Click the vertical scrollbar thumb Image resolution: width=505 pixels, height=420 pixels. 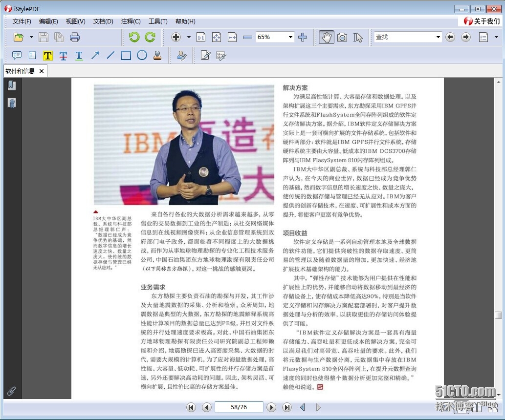pyautogui.click(x=498, y=315)
